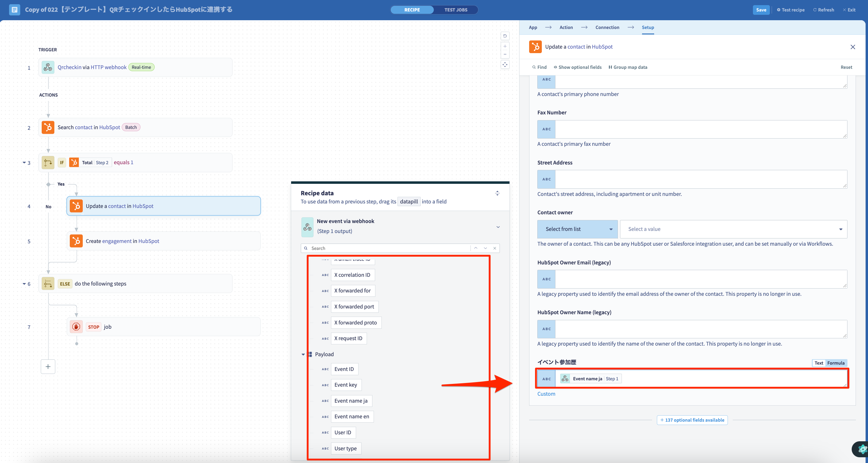This screenshot has width=868, height=463.
Task: Click HubSpot icon in Search contact step
Action: 48,127
